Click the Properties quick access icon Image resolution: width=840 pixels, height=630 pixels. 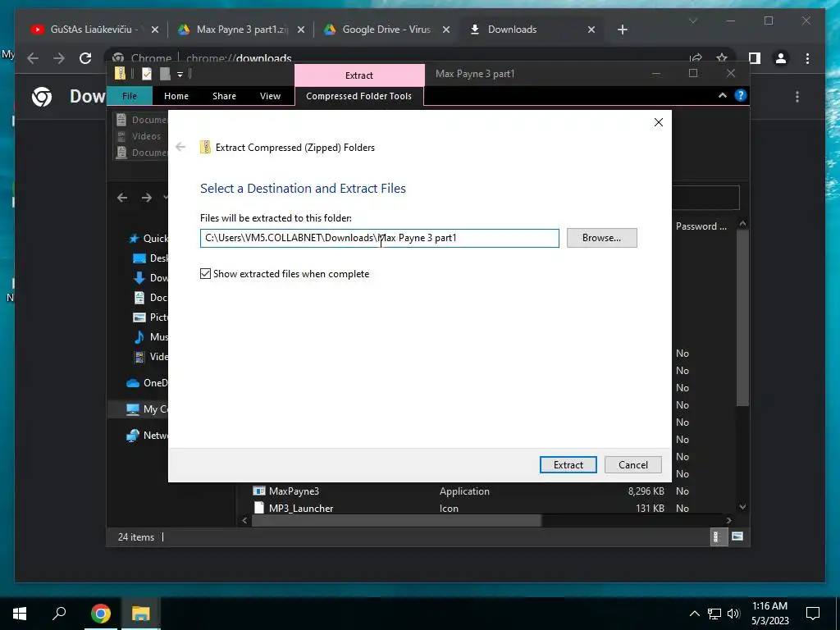click(147, 73)
